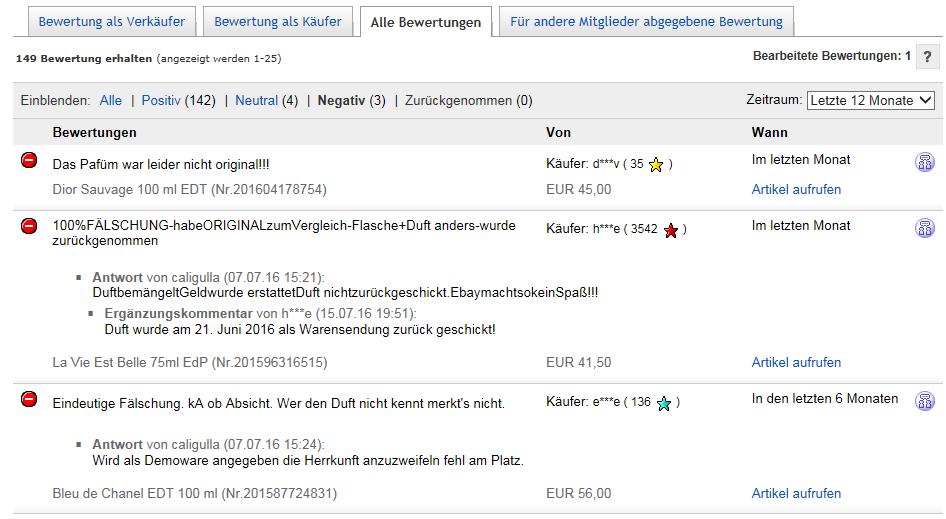Click the negative icon beside the 100%FÄLSCHUNG feedback
946x519 pixels.
29,226
